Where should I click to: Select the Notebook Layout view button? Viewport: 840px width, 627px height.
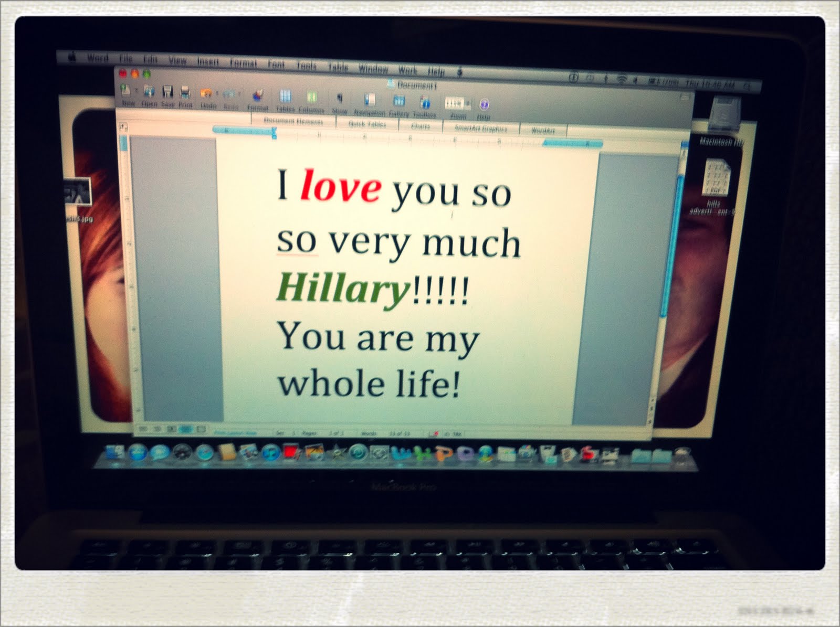click(201, 430)
